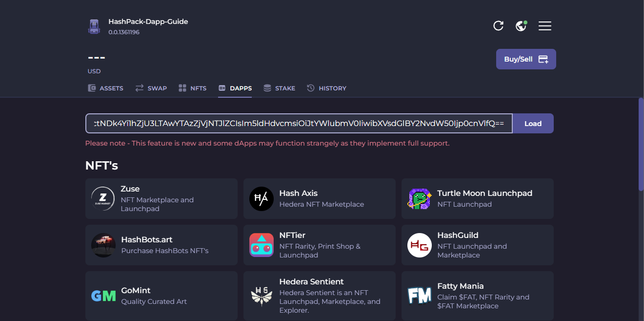Click the NFTier robot icon
This screenshot has height=321, width=644.
(262, 245)
